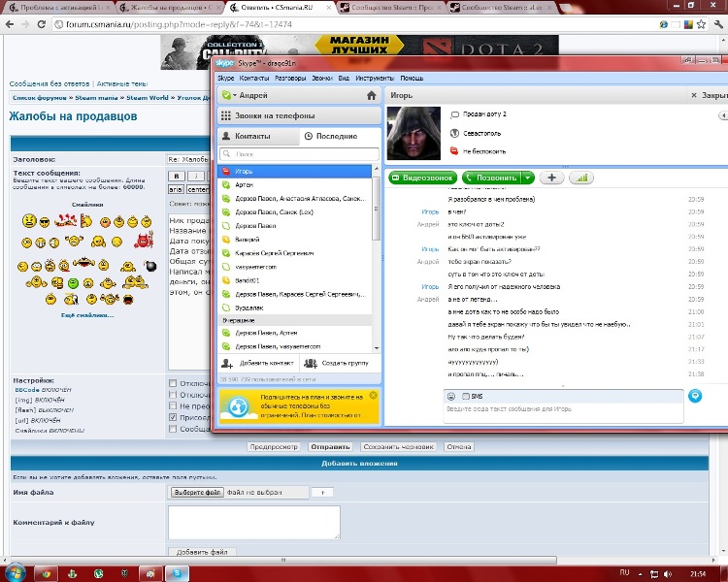Open the Андрей status dropdown
The image size is (728, 582).
coord(227,96)
